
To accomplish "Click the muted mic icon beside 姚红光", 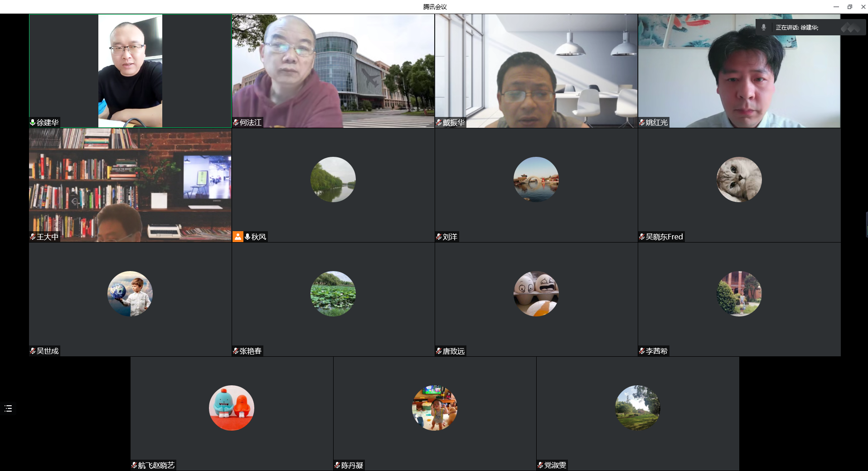I will tap(642, 122).
